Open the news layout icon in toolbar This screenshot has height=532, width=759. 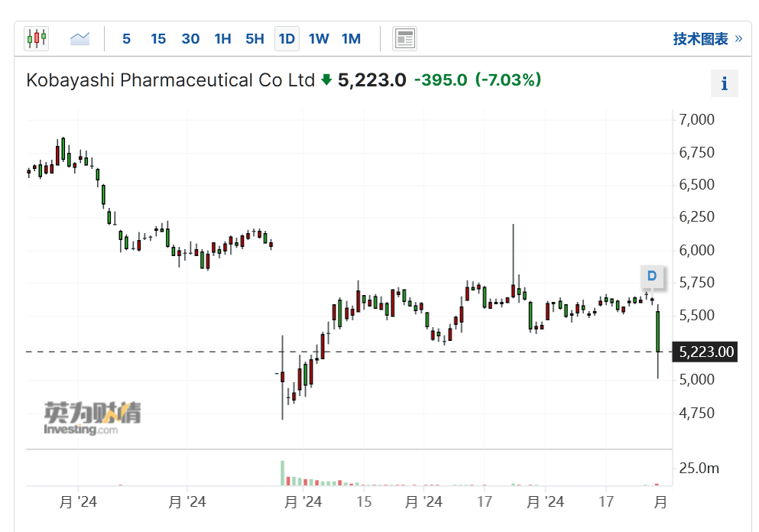coord(404,38)
